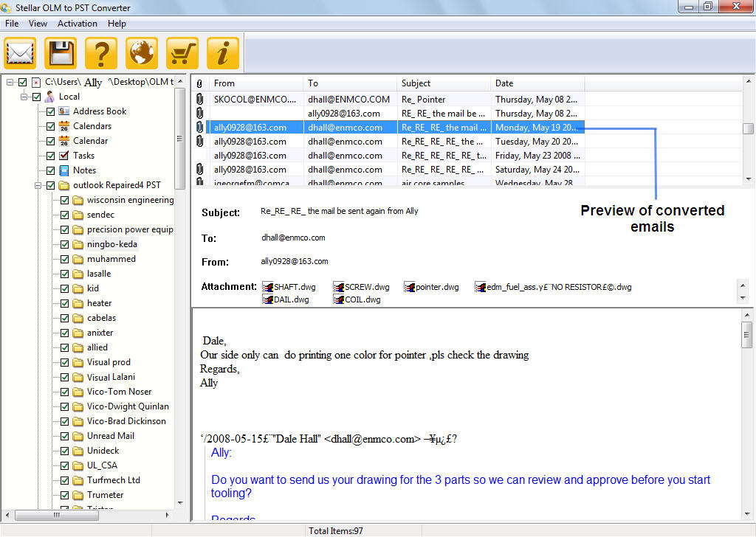Image resolution: width=756 pixels, height=537 pixels.
Task: Open the Activation menu
Action: coord(77,24)
